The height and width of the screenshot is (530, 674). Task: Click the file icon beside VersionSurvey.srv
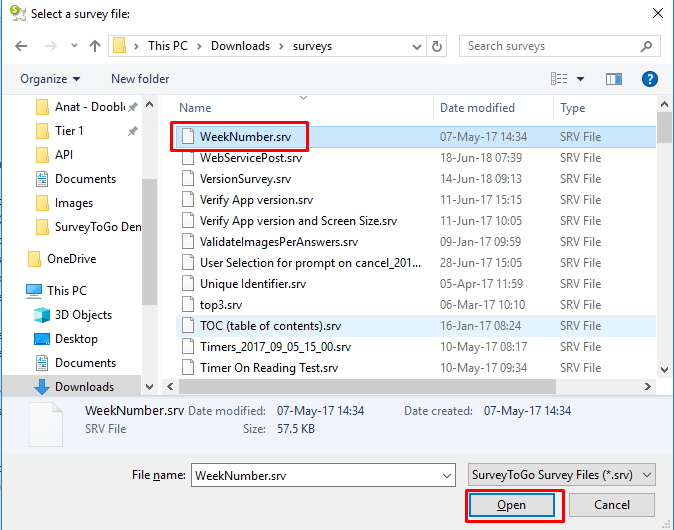click(x=188, y=178)
